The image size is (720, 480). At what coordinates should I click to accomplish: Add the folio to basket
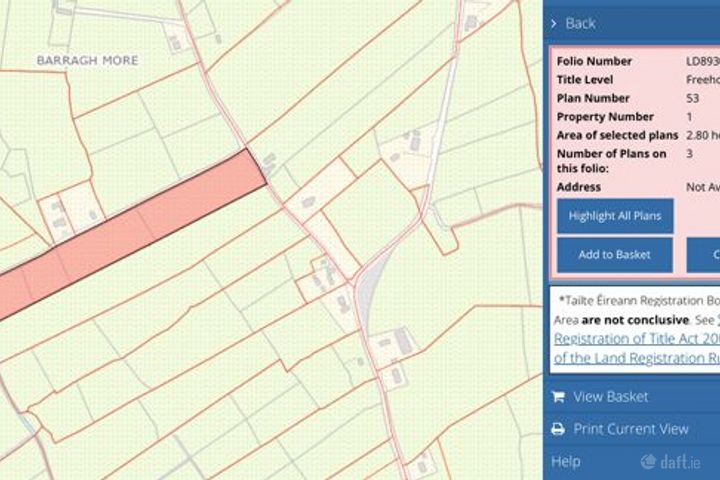click(615, 255)
